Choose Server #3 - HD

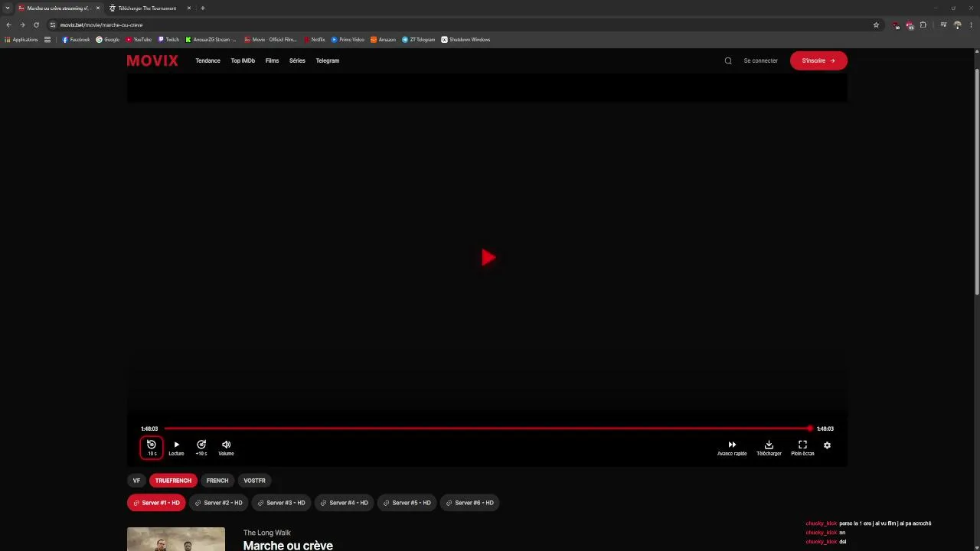pyautogui.click(x=282, y=503)
